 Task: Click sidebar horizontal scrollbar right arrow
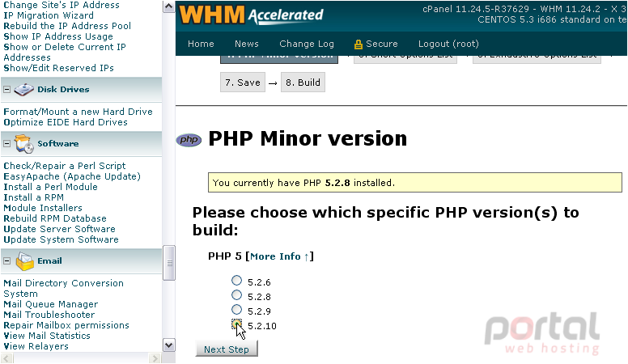[x=155, y=358]
